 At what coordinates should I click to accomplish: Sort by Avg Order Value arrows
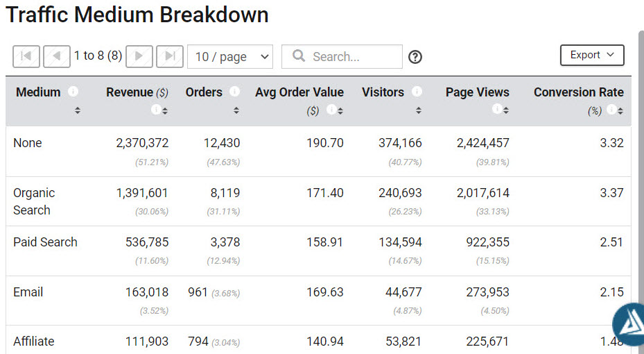click(340, 110)
